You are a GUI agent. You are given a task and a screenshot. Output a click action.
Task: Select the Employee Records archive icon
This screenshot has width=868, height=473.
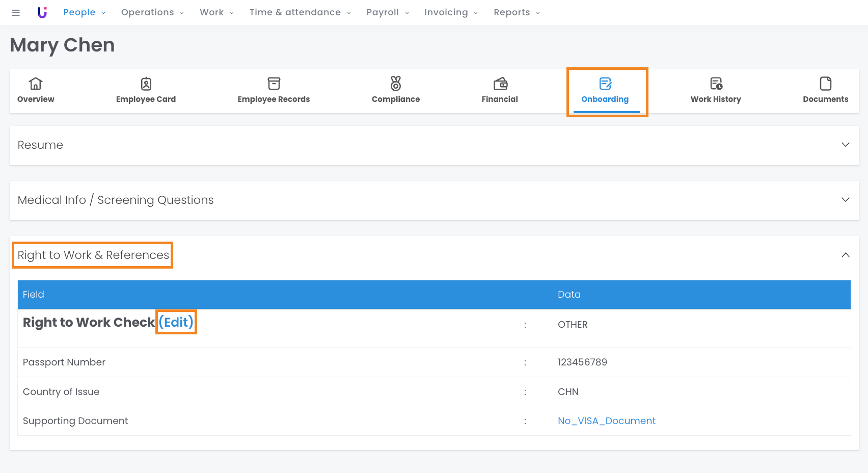tap(274, 83)
